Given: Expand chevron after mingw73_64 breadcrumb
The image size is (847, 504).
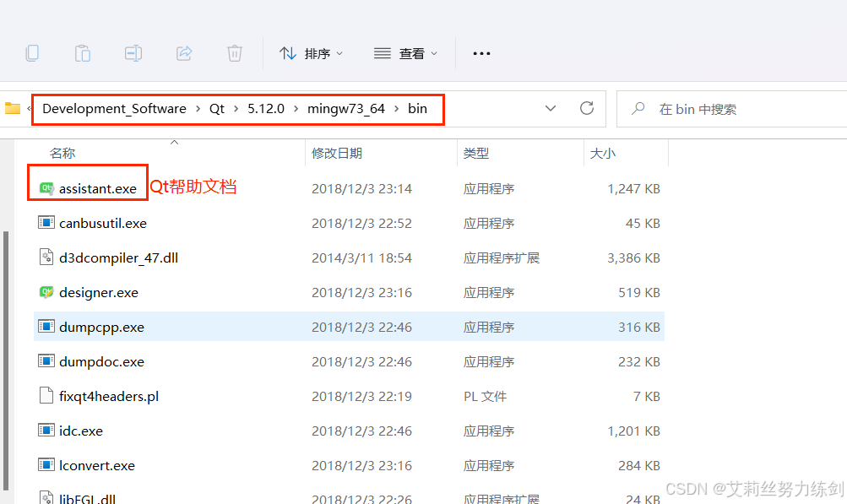Looking at the screenshot, I should 397,109.
